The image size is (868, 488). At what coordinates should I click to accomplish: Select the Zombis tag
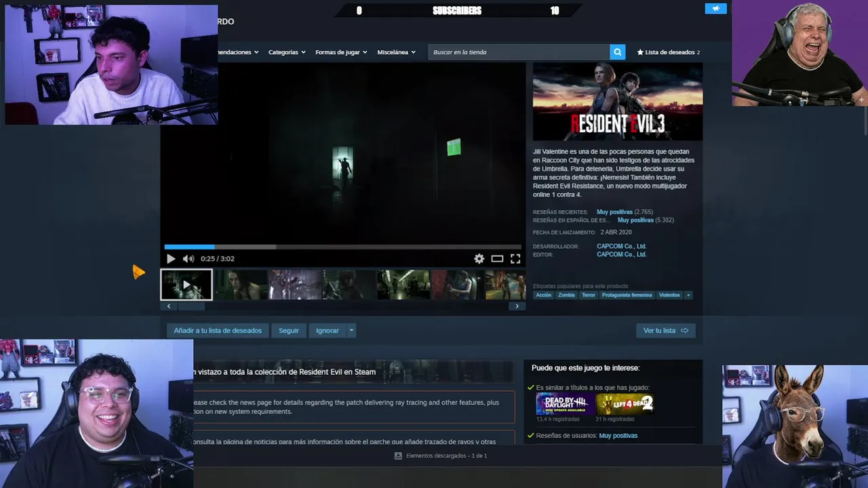(566, 295)
